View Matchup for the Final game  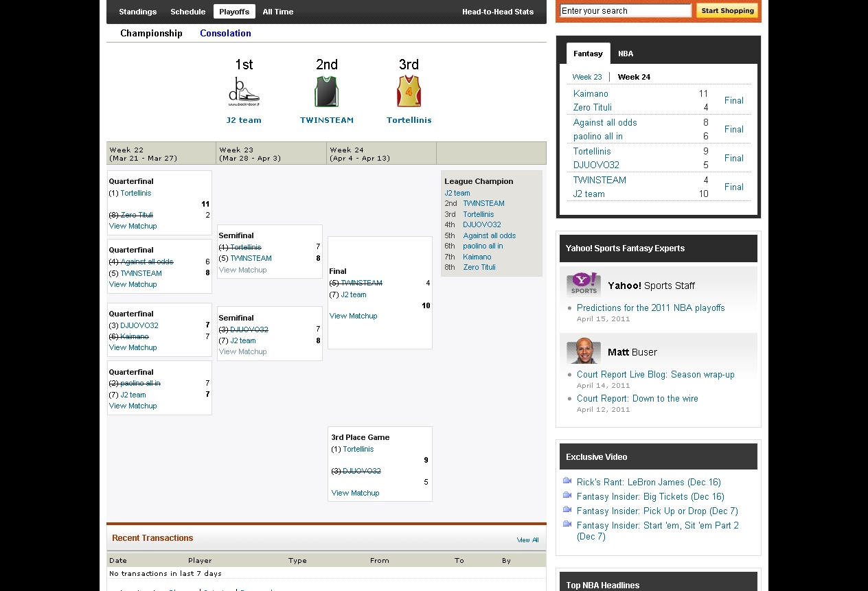[x=354, y=316]
